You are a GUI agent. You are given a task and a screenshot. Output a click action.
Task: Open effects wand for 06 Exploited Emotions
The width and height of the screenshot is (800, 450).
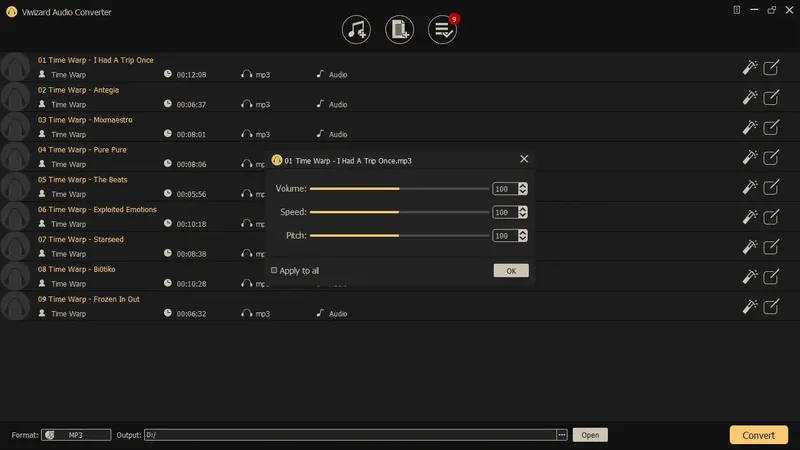[749, 216]
